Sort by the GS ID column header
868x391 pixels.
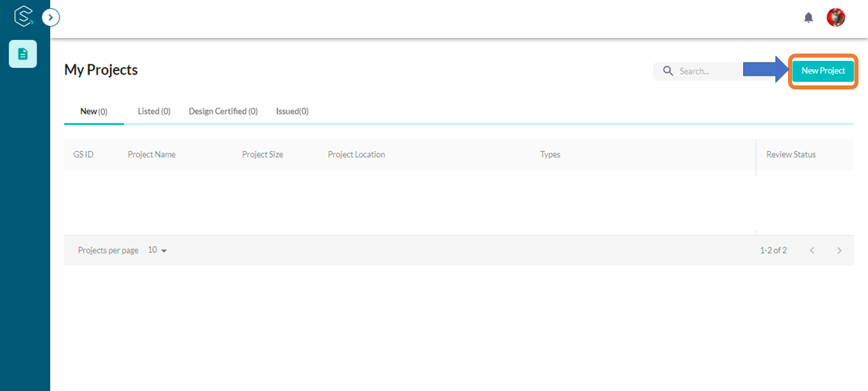(83, 155)
